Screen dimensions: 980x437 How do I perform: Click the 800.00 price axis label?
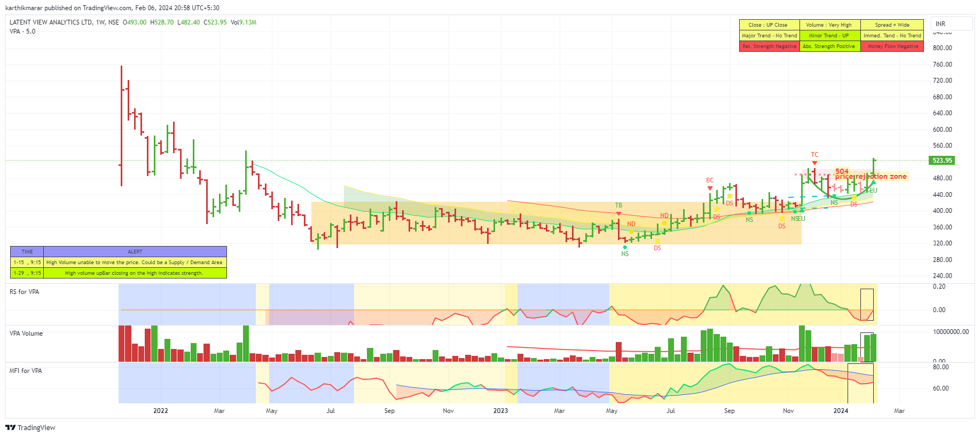pos(942,48)
